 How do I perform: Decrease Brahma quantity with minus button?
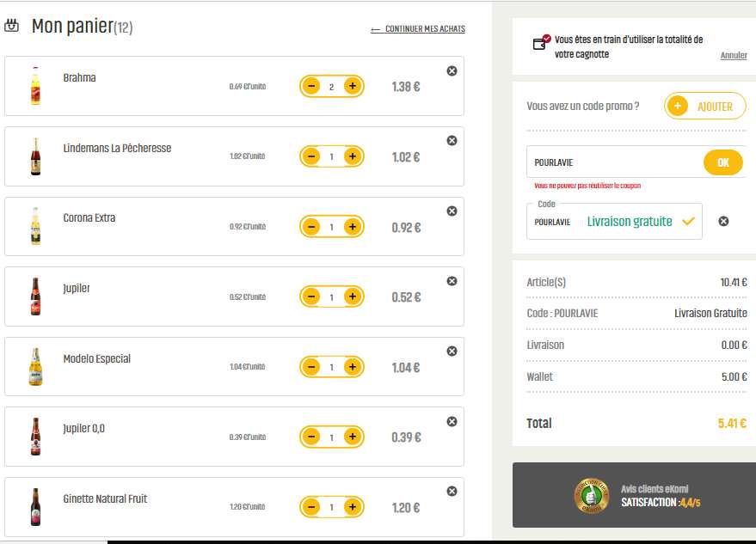311,86
